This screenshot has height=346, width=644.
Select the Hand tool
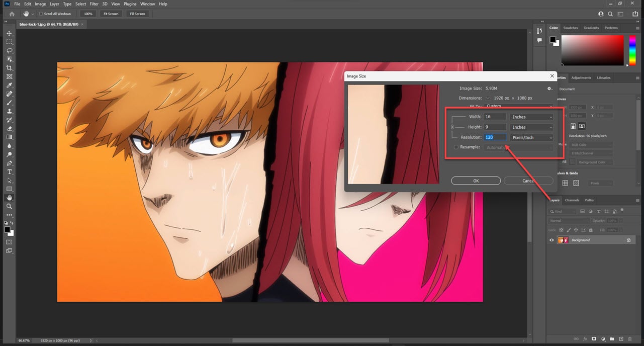tap(9, 197)
